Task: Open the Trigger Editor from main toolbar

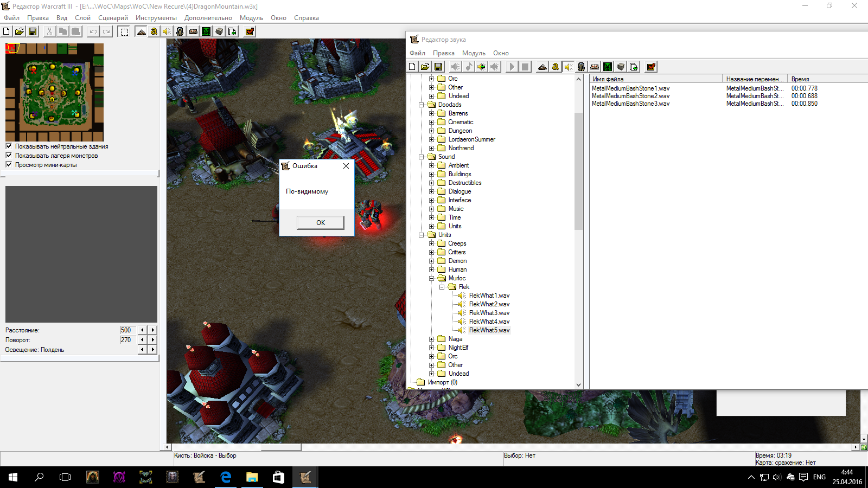Action: (x=154, y=31)
